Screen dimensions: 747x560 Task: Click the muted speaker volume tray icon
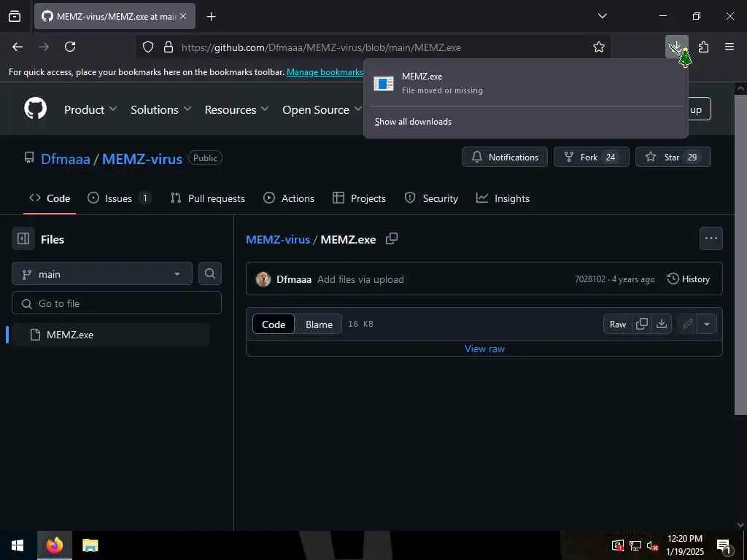[x=653, y=545]
